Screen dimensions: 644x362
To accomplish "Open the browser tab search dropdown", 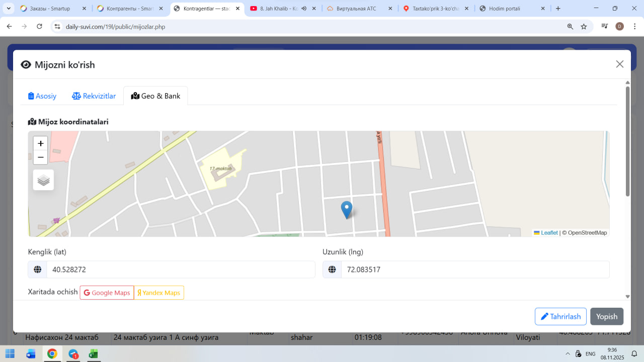I will [9, 9].
